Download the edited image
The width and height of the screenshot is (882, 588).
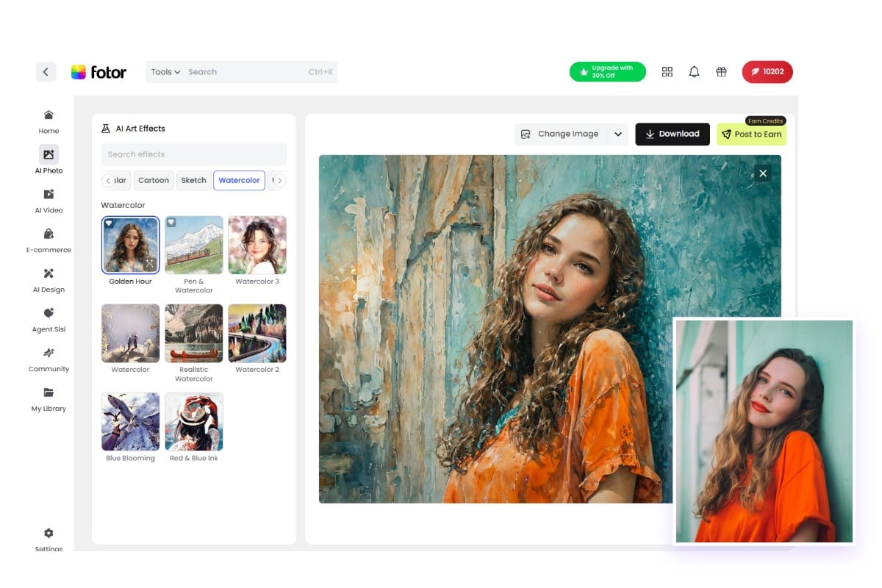672,134
